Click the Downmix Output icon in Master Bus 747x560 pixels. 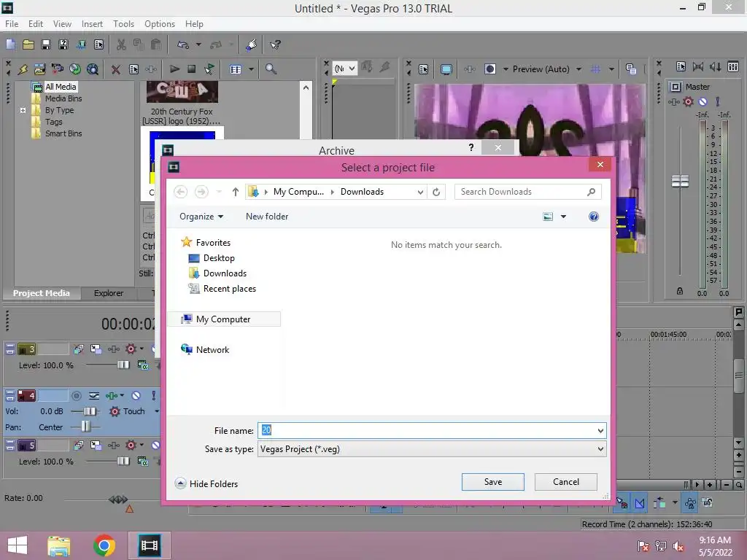[x=698, y=66]
